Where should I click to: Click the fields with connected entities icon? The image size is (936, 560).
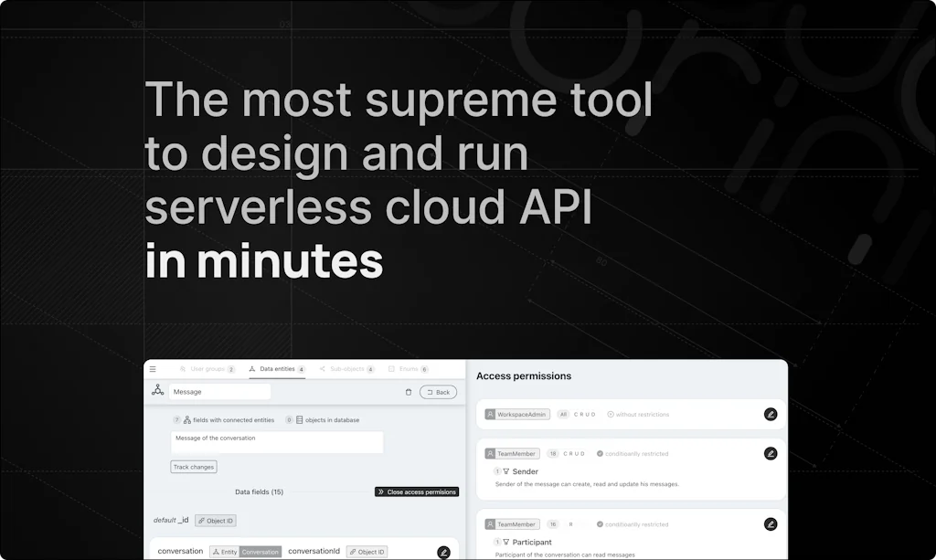[x=186, y=420]
